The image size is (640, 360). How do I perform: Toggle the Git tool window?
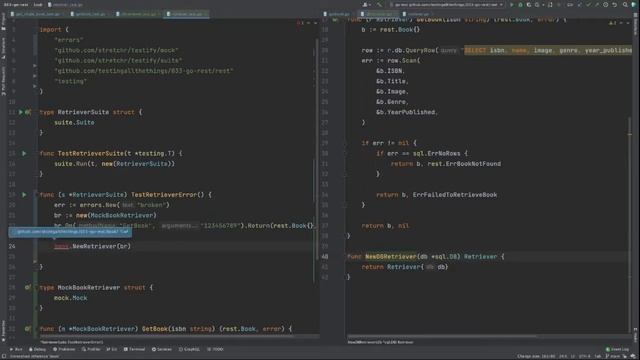[112, 349]
